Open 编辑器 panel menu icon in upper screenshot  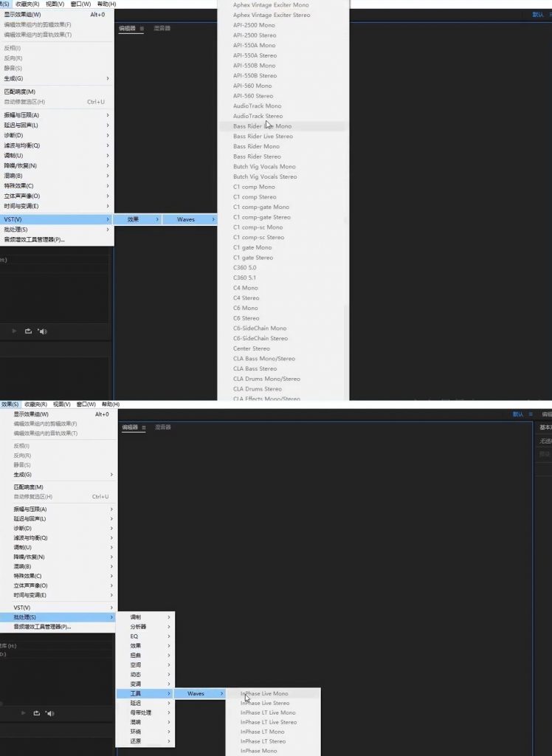pyautogui.click(x=142, y=29)
